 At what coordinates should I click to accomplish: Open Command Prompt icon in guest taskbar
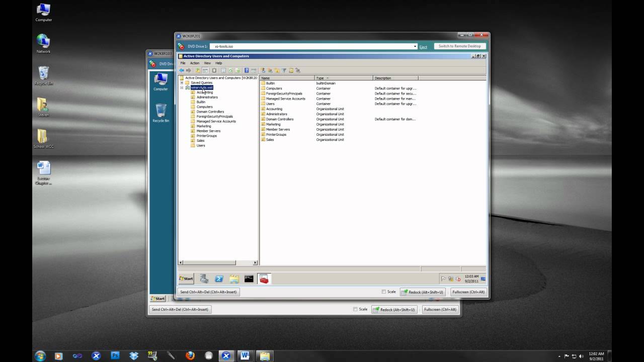click(x=249, y=279)
